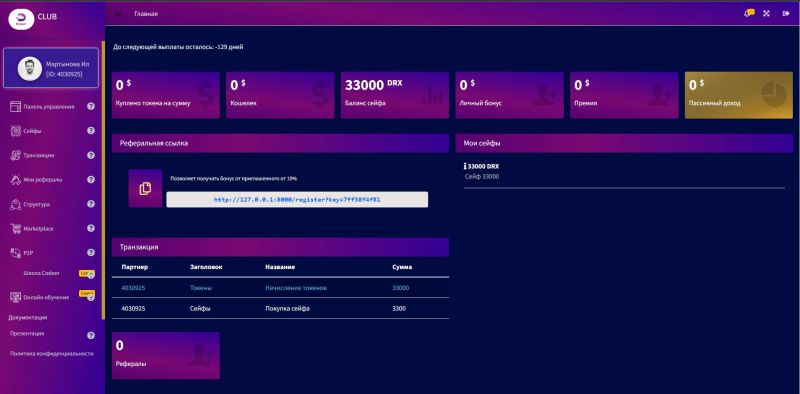Show the help tooltip for Структура
The width and height of the screenshot is (800, 394).
tap(91, 204)
